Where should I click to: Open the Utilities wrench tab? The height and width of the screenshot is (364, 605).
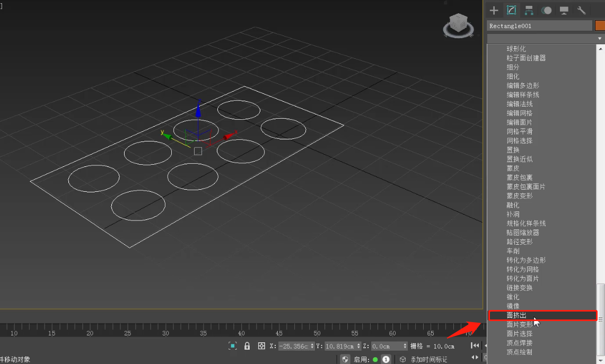click(x=581, y=10)
